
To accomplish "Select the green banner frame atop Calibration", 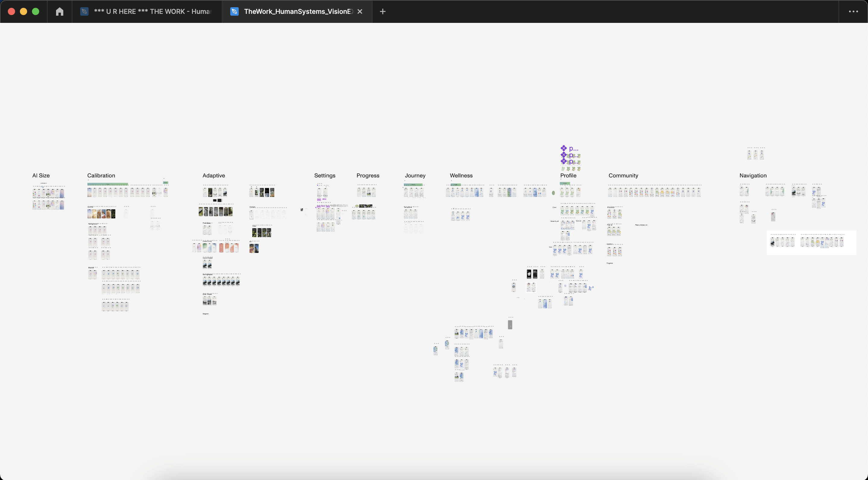I will point(107,184).
